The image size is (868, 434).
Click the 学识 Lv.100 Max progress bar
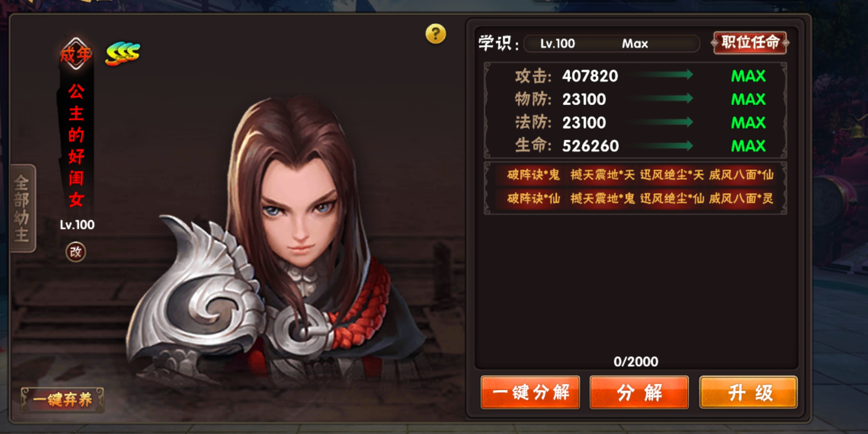pyautogui.click(x=611, y=43)
